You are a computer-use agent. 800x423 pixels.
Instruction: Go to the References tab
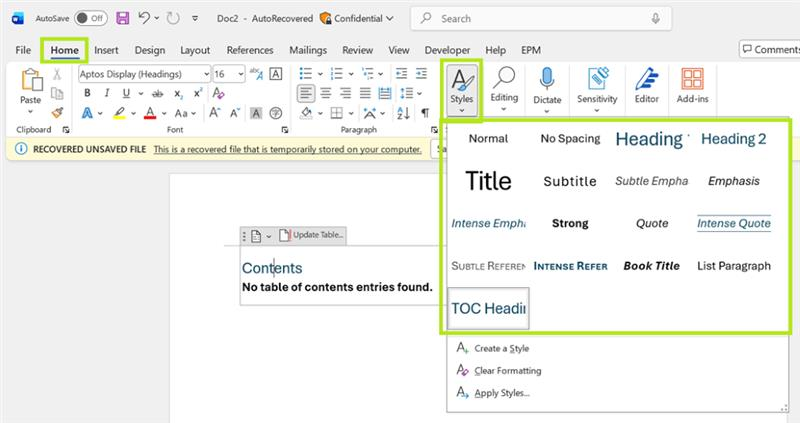point(250,50)
